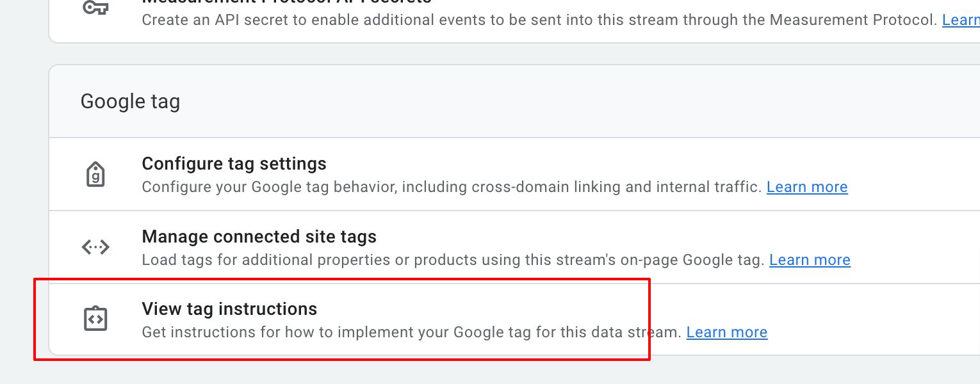The height and width of the screenshot is (384, 980).
Task: Open Learn more link for connected site tags
Action: coord(810,260)
